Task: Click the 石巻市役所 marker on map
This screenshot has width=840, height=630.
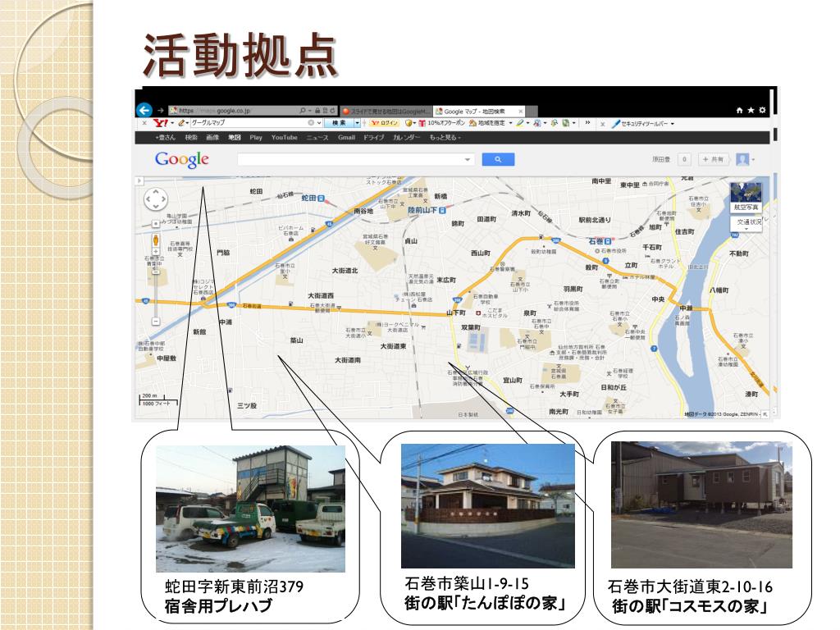Action: click(597, 251)
